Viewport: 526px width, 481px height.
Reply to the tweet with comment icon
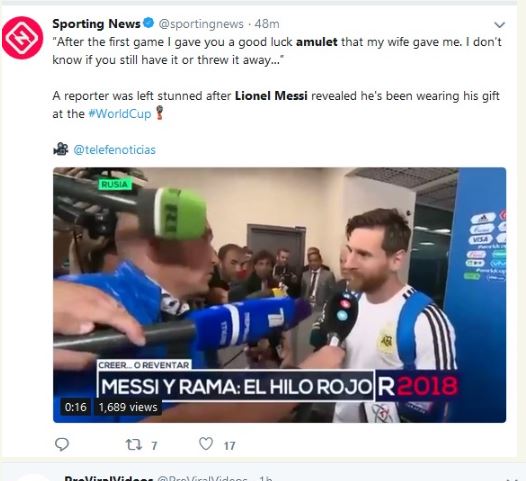click(62, 444)
